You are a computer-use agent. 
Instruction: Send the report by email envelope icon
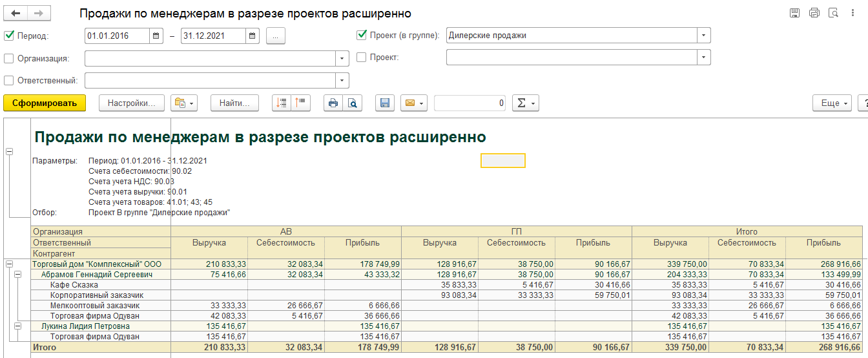[414, 103]
